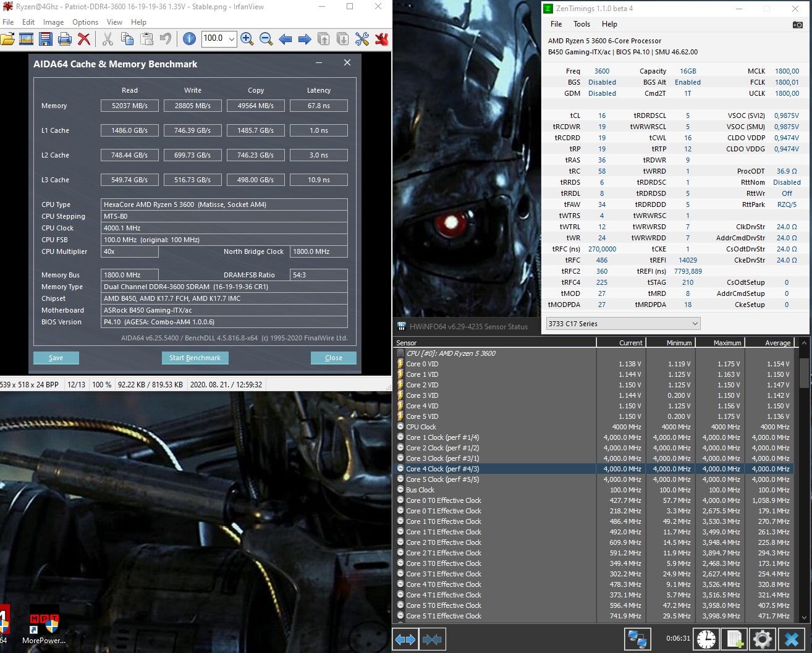Image resolution: width=812 pixels, height=653 pixels.
Task: Open the MorePowerTool desktop shortcut
Action: pyautogui.click(x=44, y=625)
